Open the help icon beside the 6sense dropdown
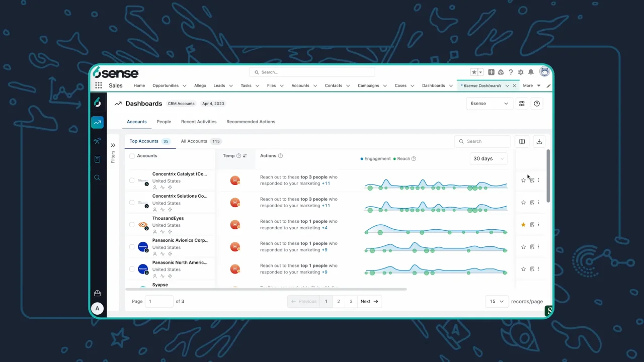 point(537,104)
